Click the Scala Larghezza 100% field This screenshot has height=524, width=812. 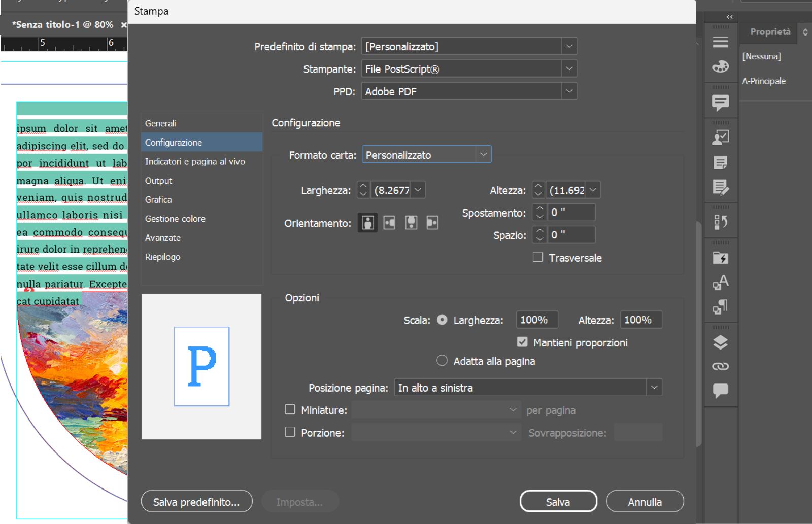click(536, 320)
